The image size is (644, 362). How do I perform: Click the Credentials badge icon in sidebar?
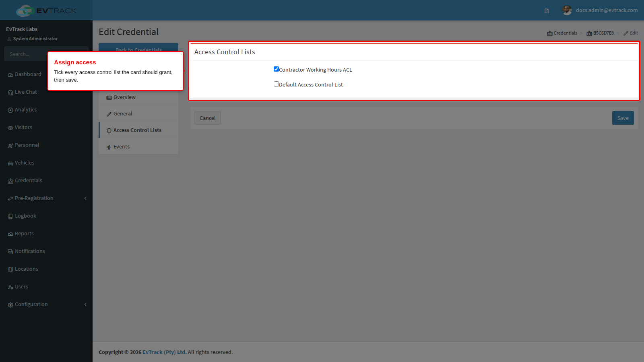pyautogui.click(x=10, y=181)
